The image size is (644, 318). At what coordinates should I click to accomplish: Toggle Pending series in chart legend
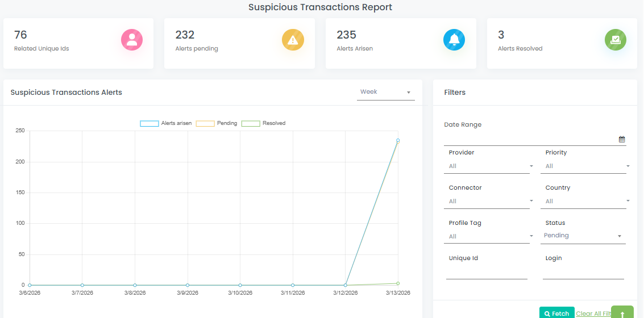pos(217,123)
